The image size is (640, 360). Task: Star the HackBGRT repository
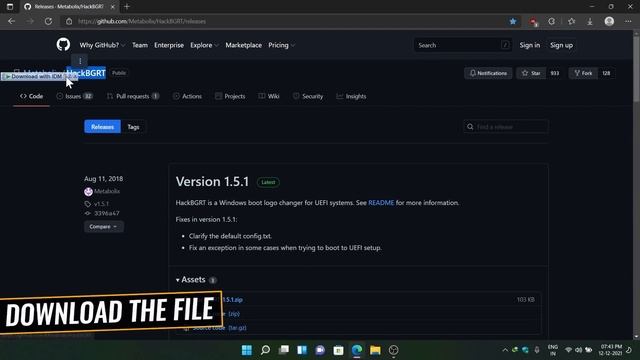531,73
